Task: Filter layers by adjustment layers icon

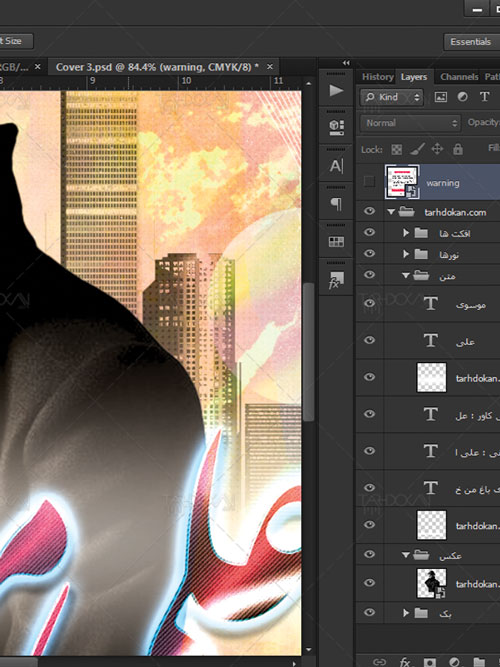Action: pyautogui.click(x=463, y=97)
